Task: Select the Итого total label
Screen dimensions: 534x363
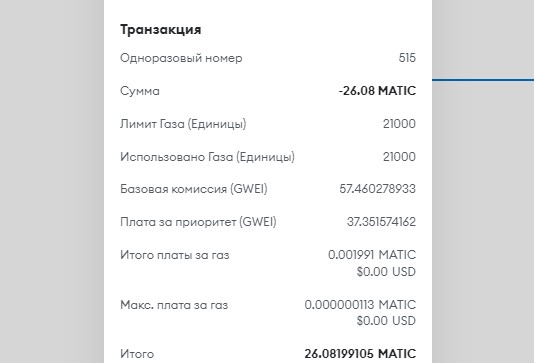Action: pyautogui.click(x=137, y=354)
